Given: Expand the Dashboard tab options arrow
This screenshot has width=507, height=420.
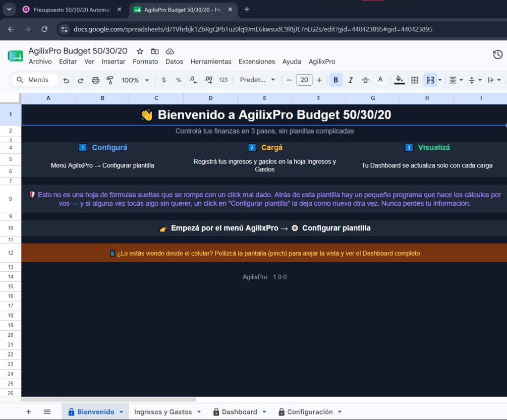Looking at the screenshot, I should [x=264, y=412].
